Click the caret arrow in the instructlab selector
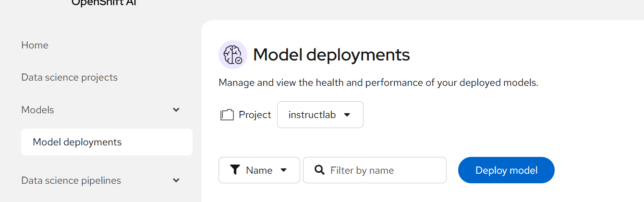 click(347, 115)
